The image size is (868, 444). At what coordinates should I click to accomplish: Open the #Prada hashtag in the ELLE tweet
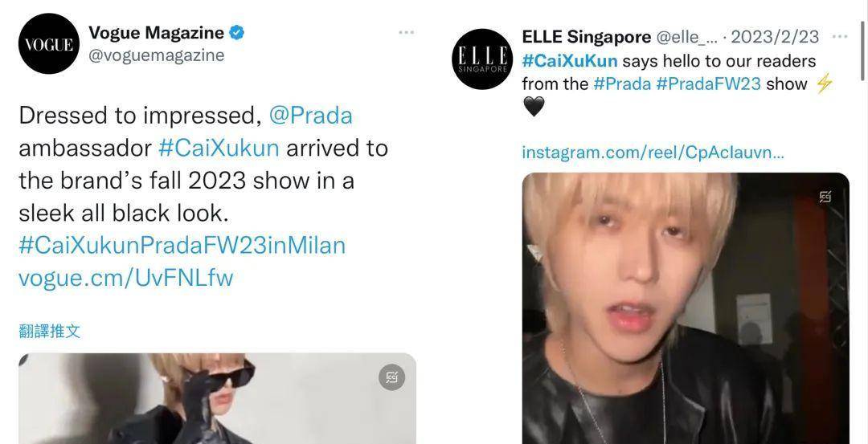(621, 84)
